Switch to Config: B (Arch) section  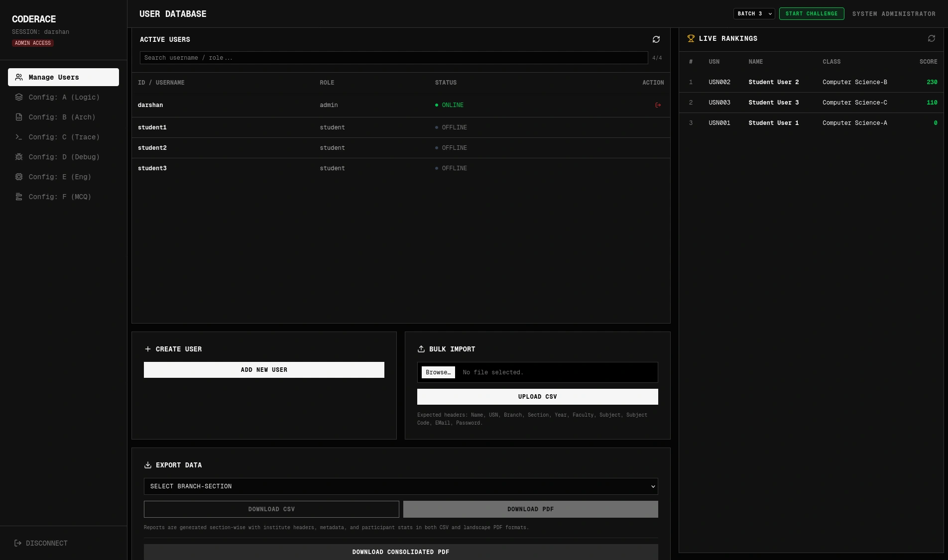62,117
